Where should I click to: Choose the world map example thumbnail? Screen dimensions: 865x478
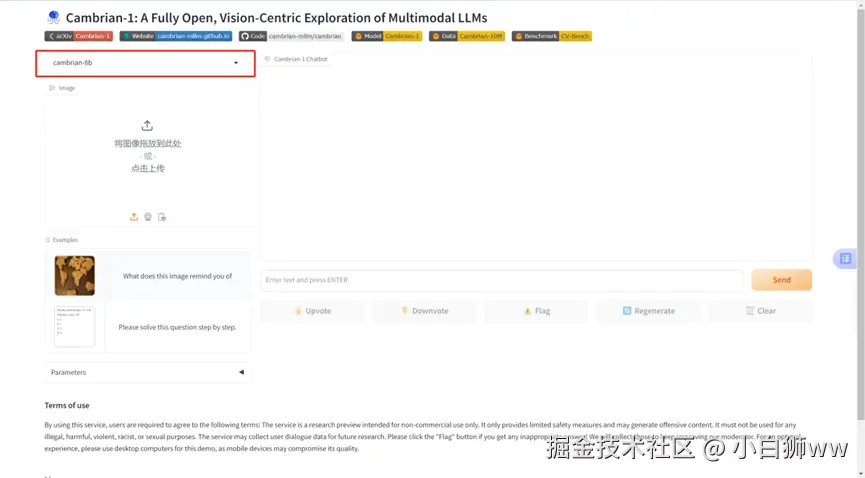click(x=74, y=275)
